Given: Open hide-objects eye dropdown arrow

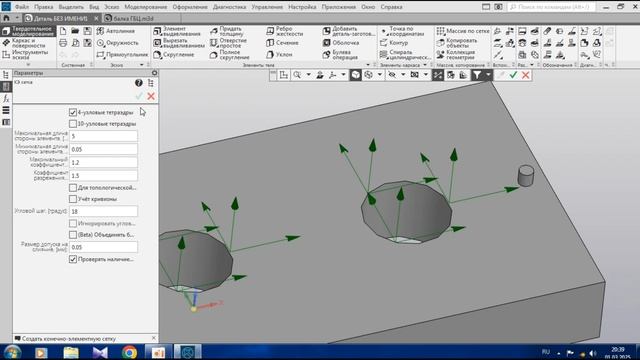Looking at the screenshot, I should 403,75.
